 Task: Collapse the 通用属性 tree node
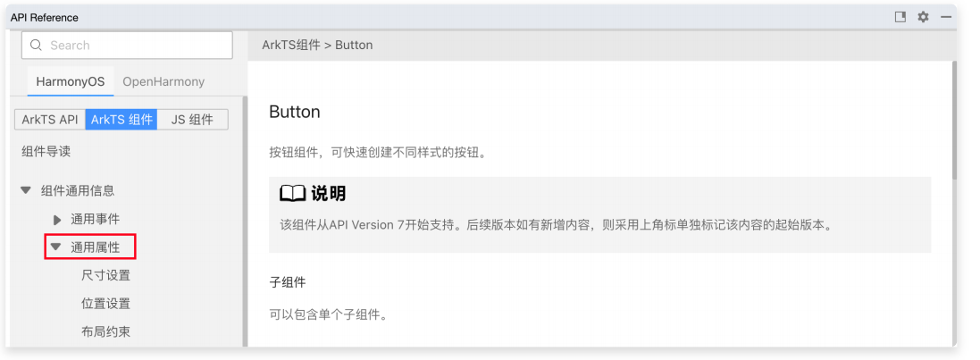tap(55, 247)
